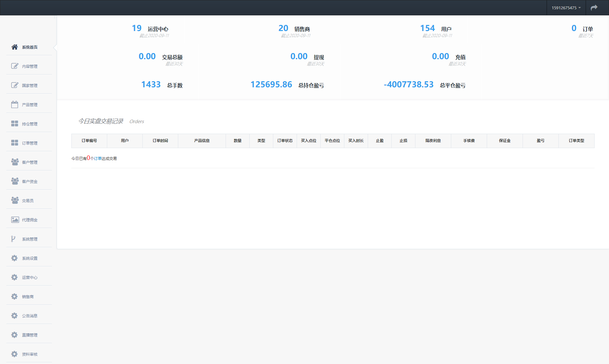This screenshot has height=364, width=609.
Task: Click the picture icon beside 代理佣金
Action: pyautogui.click(x=14, y=220)
